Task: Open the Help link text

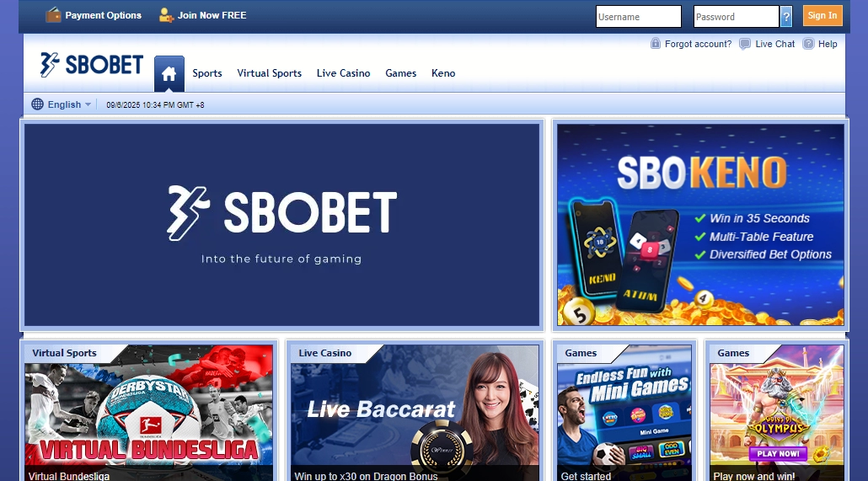Action: [828, 44]
